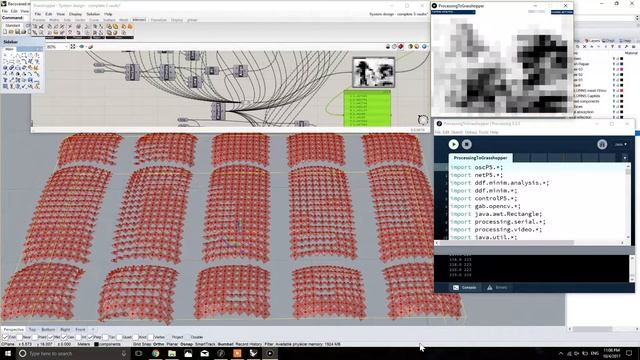Viewport: 640px width, 360px height.
Task: Open the Grasshopper File menu
Action: coord(38,14)
